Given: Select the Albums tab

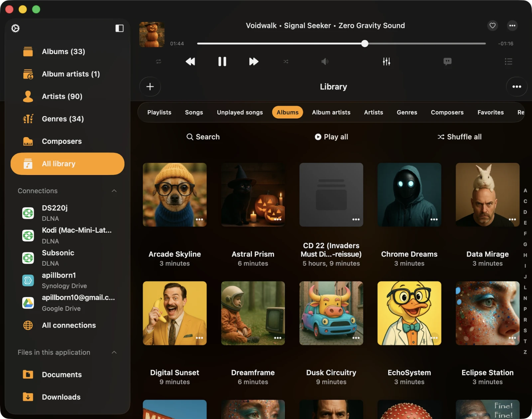Looking at the screenshot, I should tap(288, 112).
